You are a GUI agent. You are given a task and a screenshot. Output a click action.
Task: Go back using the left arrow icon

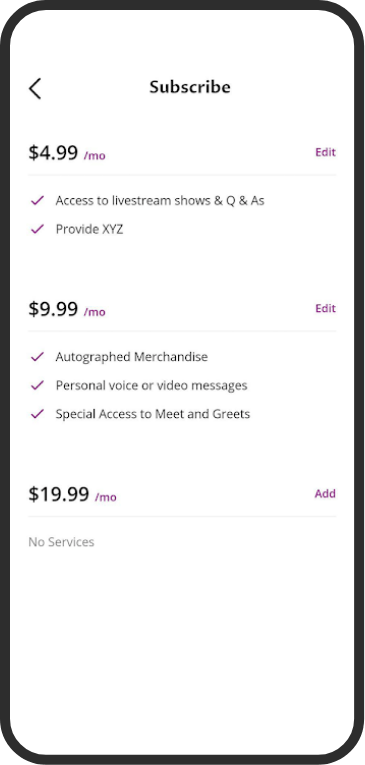(x=35, y=88)
